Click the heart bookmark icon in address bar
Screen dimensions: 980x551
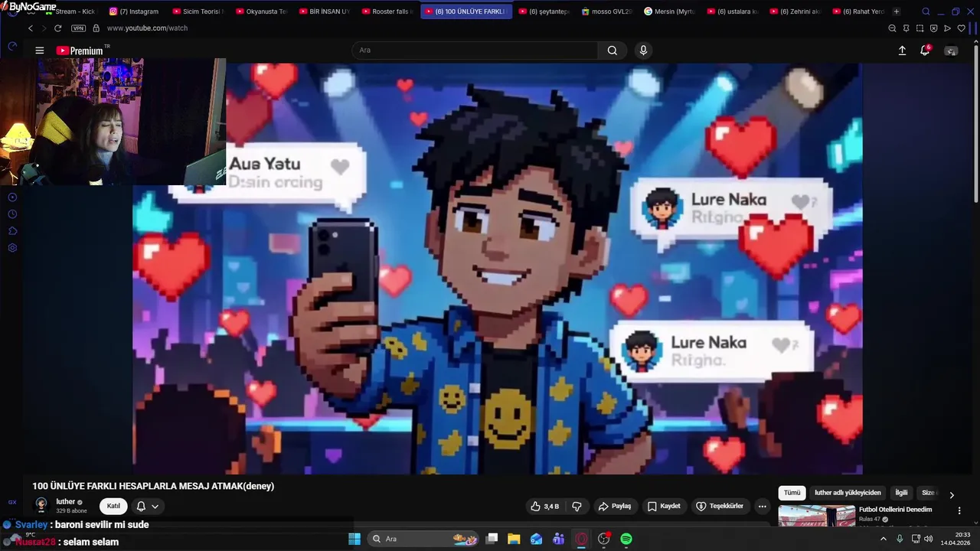click(x=961, y=28)
